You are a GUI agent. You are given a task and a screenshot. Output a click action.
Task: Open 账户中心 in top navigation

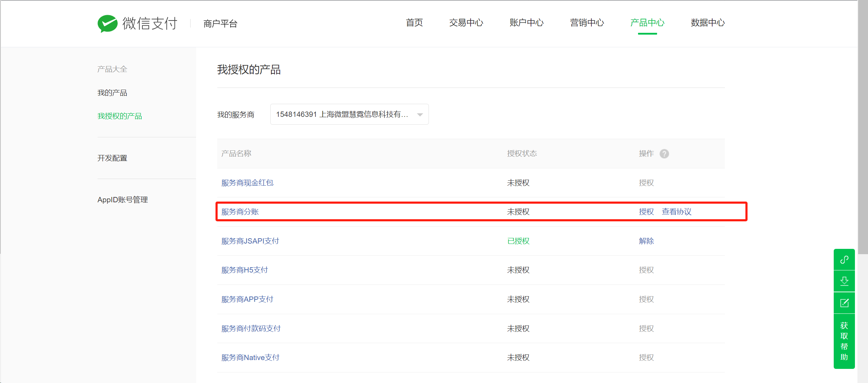click(526, 23)
